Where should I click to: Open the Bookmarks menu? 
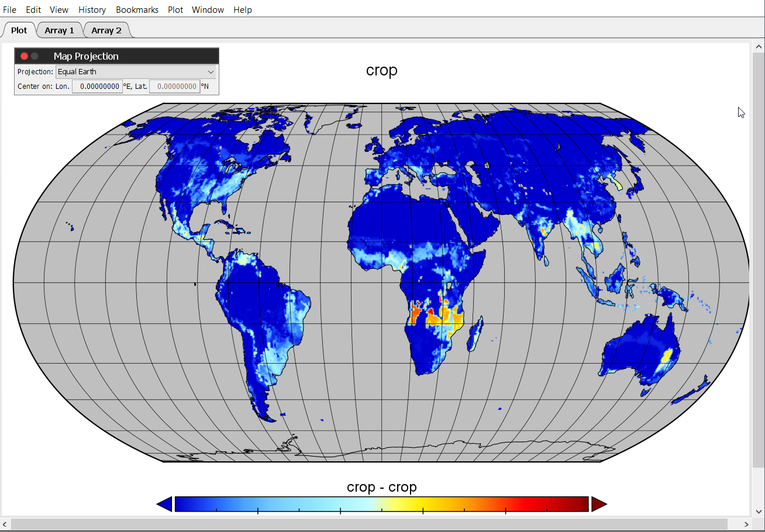137,10
